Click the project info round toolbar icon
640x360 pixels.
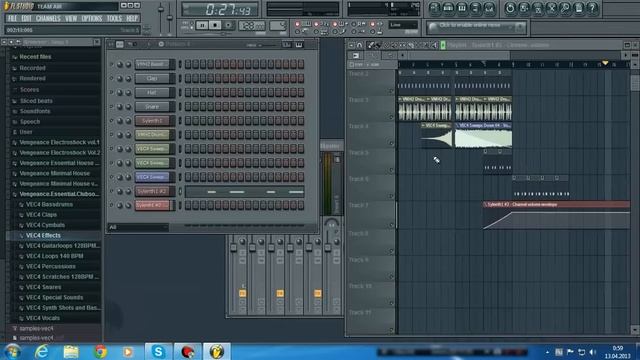pyautogui.click(x=579, y=8)
